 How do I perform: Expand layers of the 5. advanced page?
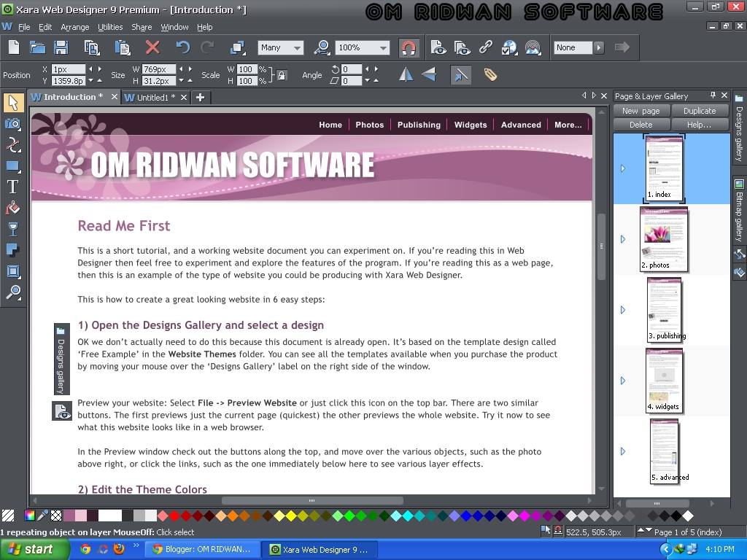(x=623, y=451)
